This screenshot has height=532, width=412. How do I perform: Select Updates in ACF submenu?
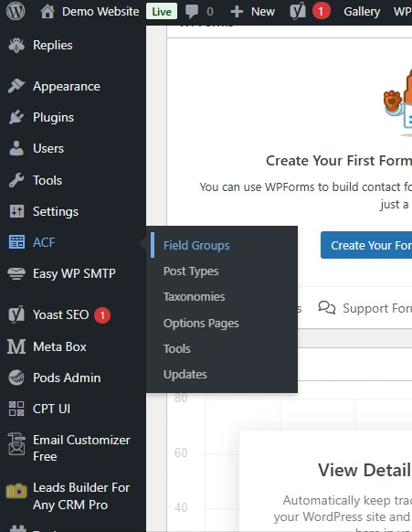pos(185,374)
